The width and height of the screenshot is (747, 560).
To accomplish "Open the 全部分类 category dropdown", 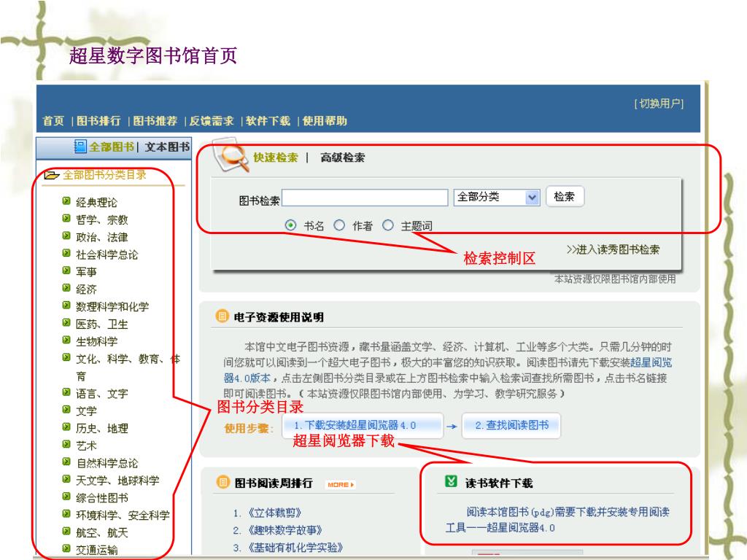I will (496, 197).
